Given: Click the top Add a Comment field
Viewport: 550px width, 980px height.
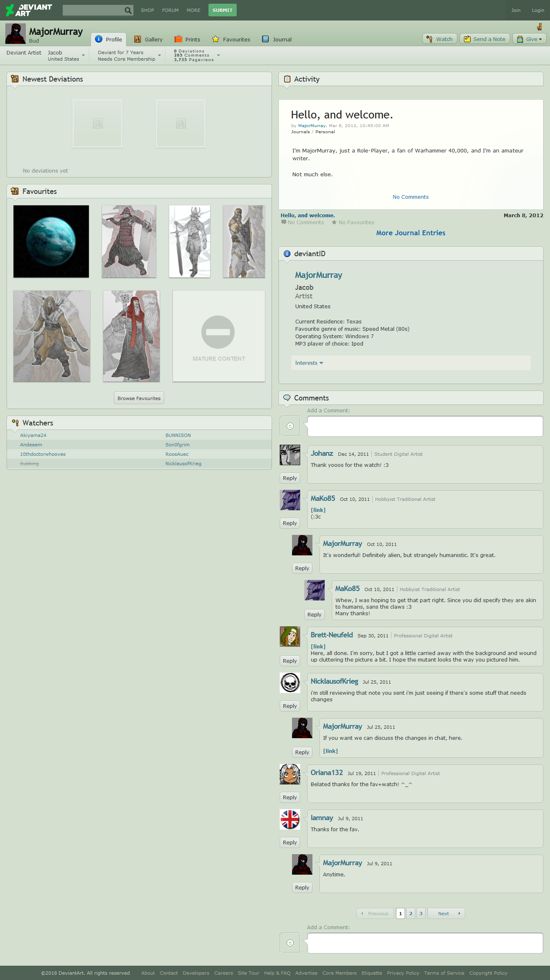Looking at the screenshot, I should pyautogui.click(x=425, y=426).
